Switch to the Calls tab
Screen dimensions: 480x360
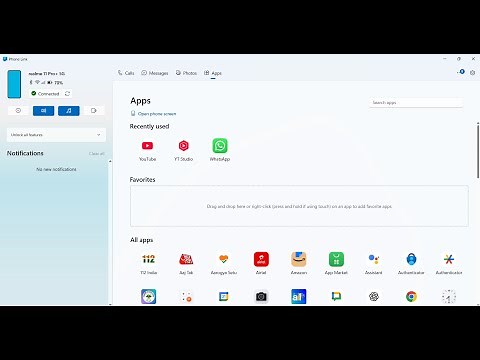[x=126, y=73]
